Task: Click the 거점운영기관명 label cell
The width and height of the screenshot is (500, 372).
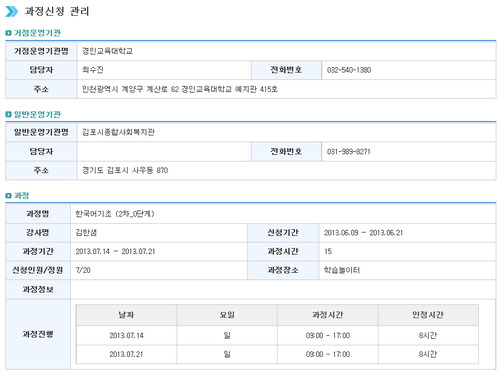Action: [41, 51]
